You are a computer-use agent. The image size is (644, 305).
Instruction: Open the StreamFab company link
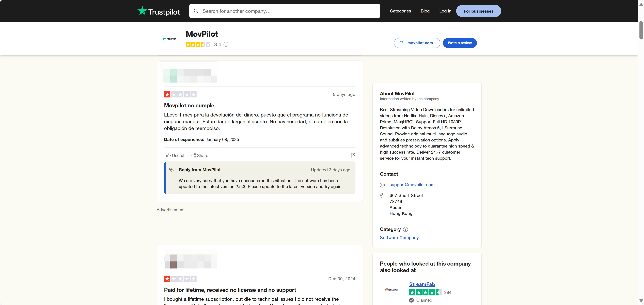[x=422, y=284]
